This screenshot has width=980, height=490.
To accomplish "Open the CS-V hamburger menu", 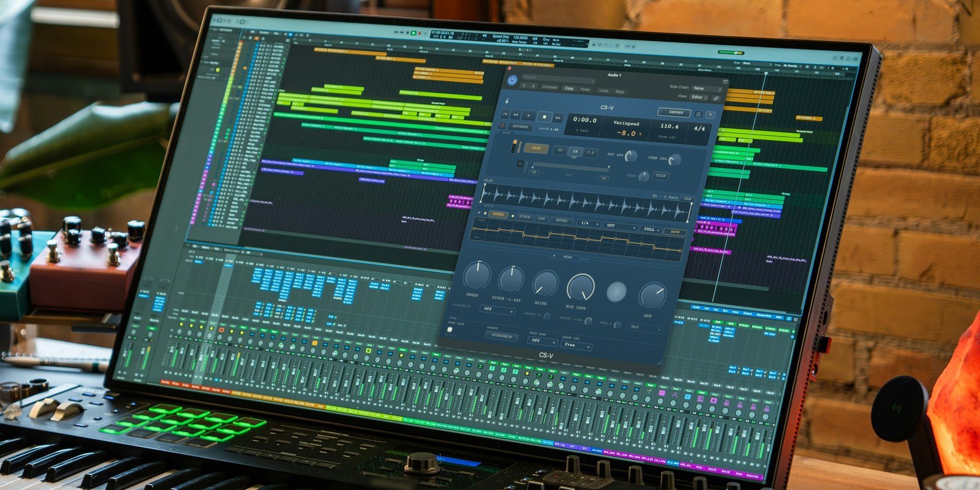I will tap(698, 115).
